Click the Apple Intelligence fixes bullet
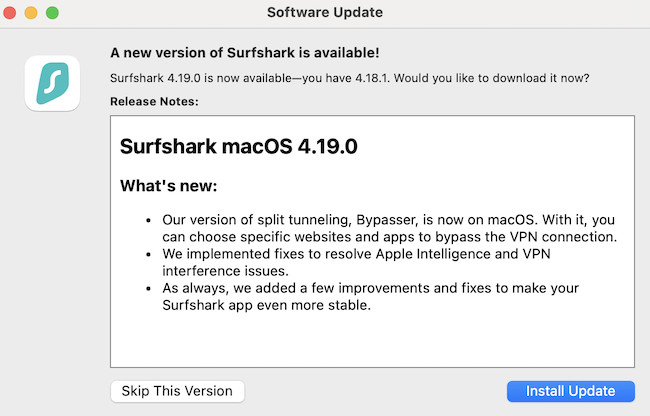This screenshot has height=416, width=650. (357, 262)
